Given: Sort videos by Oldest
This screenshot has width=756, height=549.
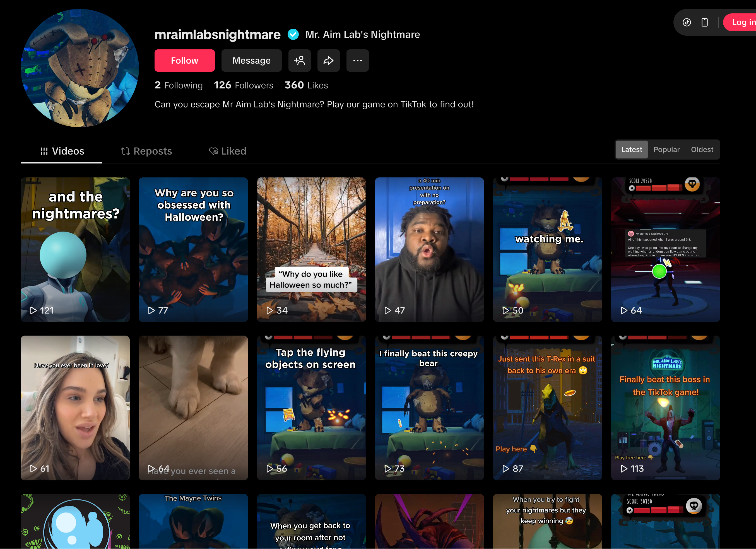Looking at the screenshot, I should [x=702, y=149].
